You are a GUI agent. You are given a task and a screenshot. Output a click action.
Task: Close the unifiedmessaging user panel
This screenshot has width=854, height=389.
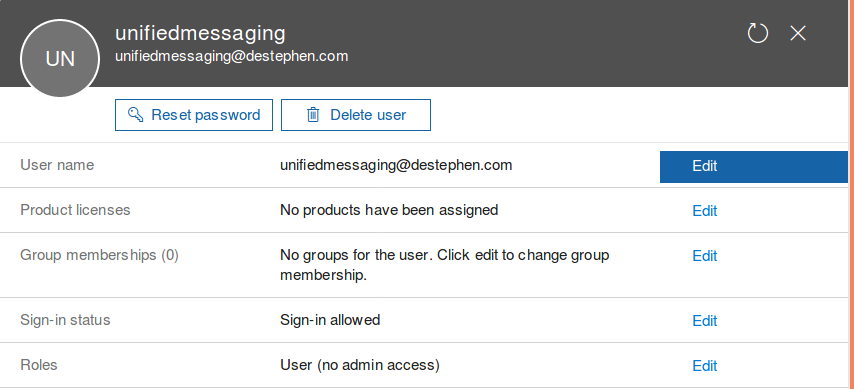click(x=798, y=33)
